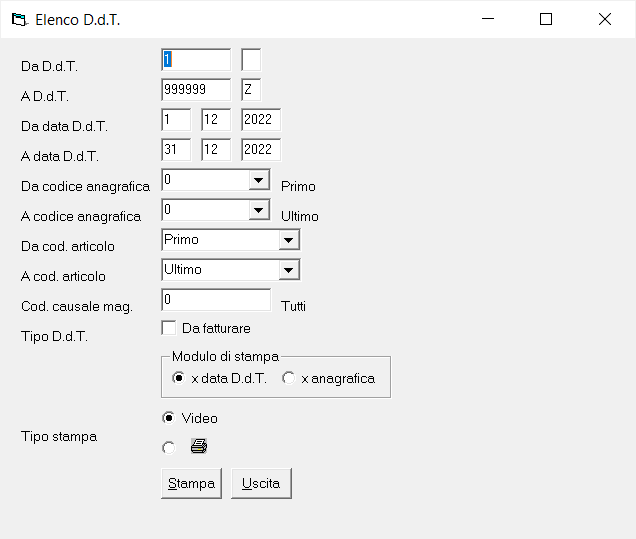Choose the Video print type radio
636x539 pixels.
168,418
